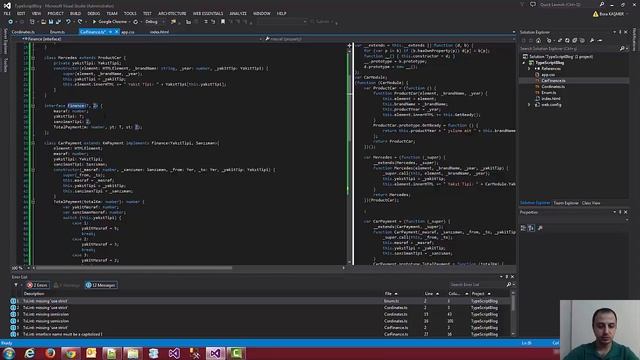Sort Error List by Line column
The width and height of the screenshot is (640, 360).
tap(431, 293)
